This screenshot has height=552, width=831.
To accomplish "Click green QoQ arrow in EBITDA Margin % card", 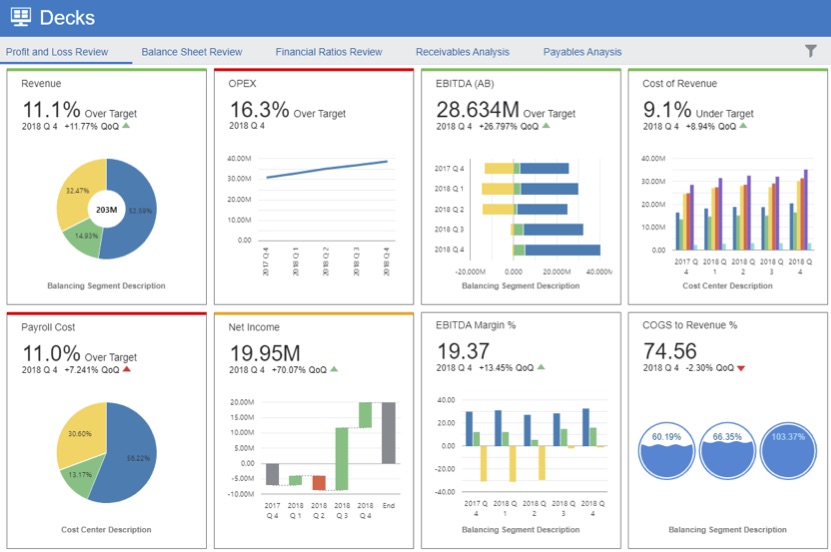I will coord(541,367).
